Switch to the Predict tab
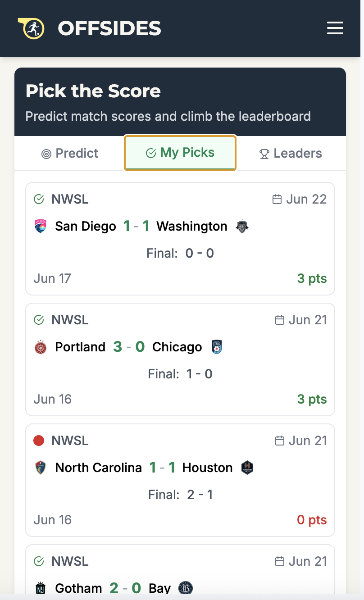This screenshot has width=364, height=600. 69,153
